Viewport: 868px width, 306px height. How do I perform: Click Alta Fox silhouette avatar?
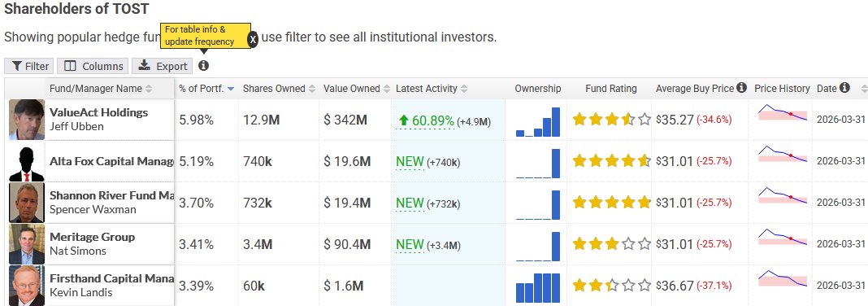point(27,161)
